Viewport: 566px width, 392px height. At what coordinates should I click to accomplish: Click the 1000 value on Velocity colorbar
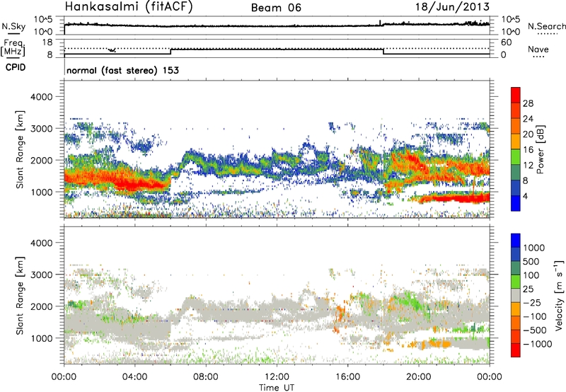pos(534,248)
